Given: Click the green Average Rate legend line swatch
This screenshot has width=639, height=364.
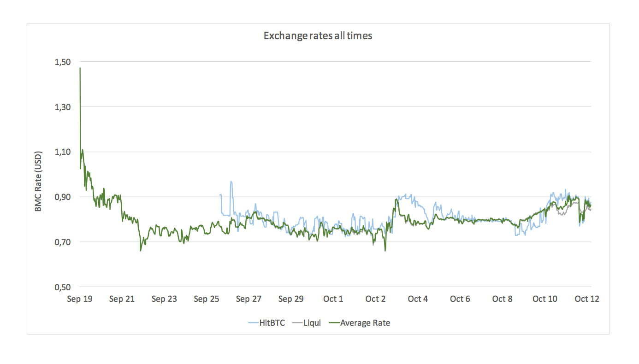Looking at the screenshot, I should (x=334, y=323).
